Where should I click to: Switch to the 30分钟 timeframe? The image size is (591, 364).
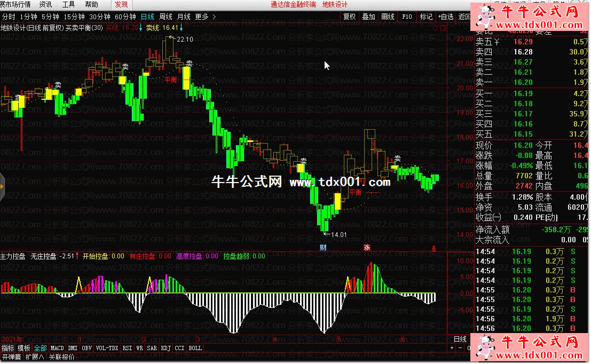coord(99,17)
